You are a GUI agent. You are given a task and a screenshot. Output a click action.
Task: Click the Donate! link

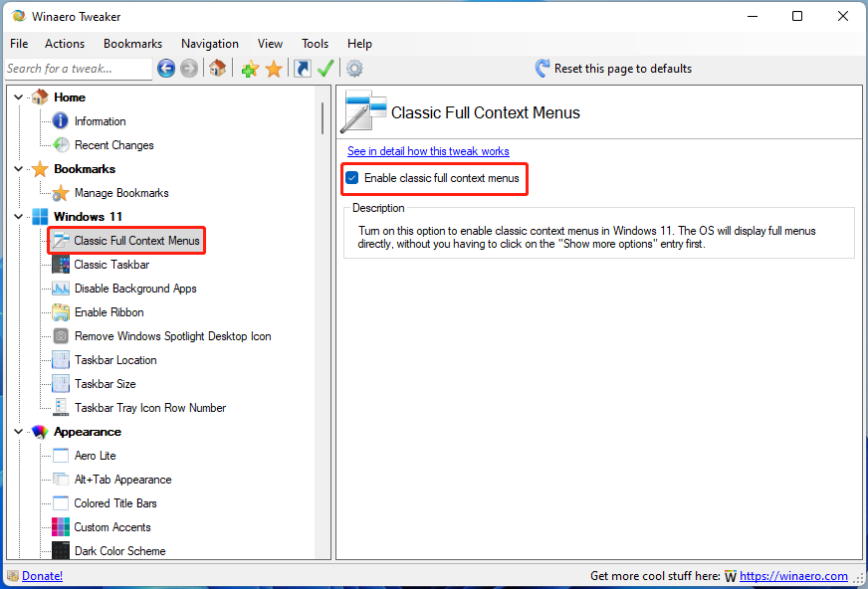pos(42,576)
